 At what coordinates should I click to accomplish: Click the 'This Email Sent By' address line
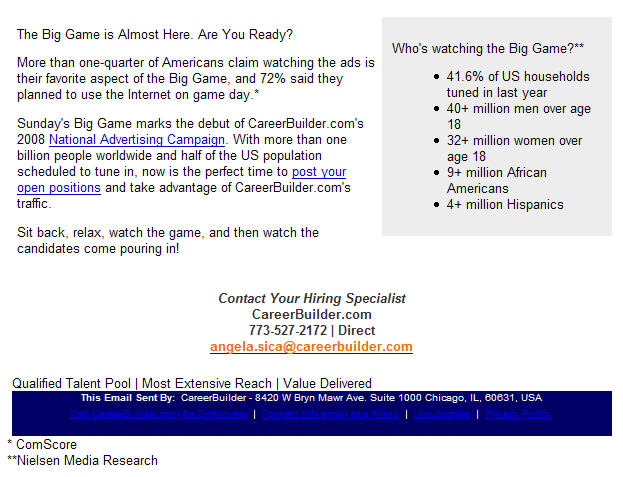tap(311, 397)
